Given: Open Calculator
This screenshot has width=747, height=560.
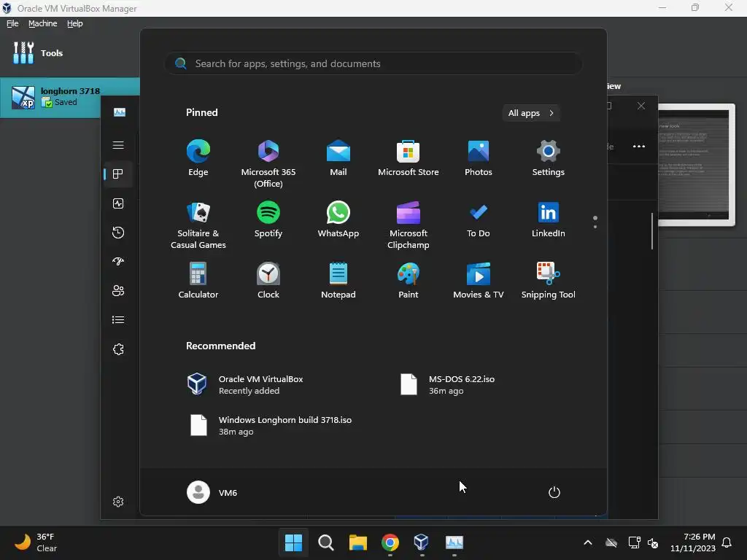Looking at the screenshot, I should [198, 281].
